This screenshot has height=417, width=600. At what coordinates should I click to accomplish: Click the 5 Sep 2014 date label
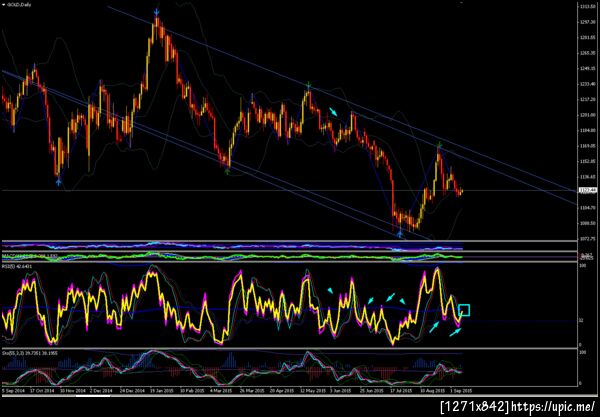(x=13, y=391)
